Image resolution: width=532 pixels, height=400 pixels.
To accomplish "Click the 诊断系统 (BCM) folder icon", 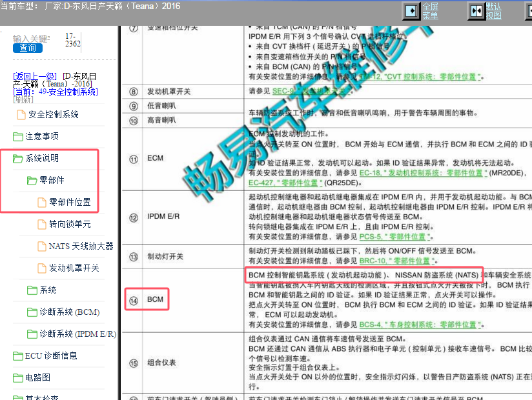I will (x=32, y=312).
